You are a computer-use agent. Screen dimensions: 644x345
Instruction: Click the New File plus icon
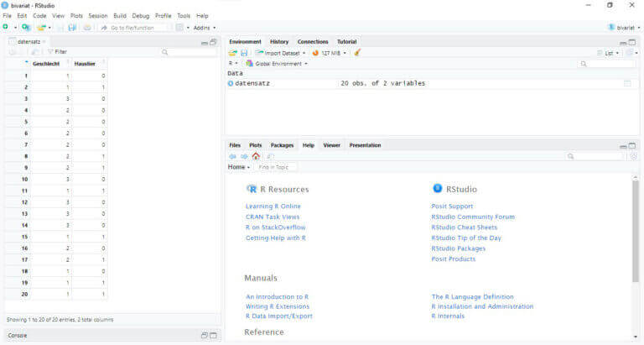(6, 27)
